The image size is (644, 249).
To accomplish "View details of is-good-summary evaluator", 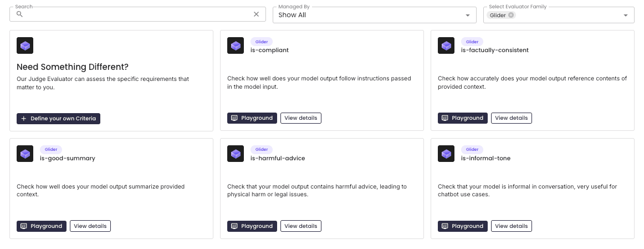I will tap(90, 226).
